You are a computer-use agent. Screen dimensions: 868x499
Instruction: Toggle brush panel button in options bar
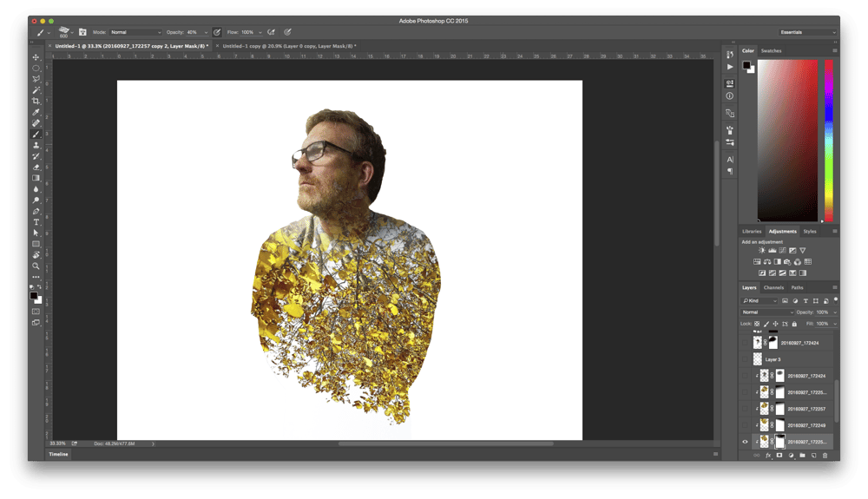82,32
